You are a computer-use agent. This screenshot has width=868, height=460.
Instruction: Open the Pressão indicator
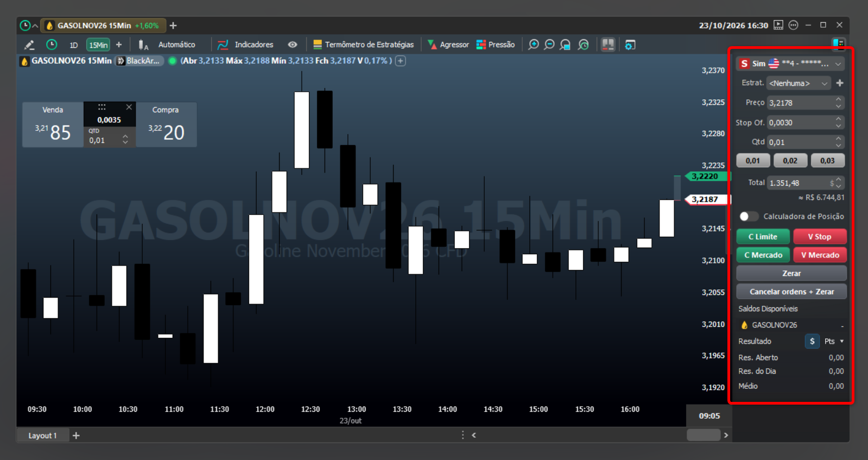point(495,45)
